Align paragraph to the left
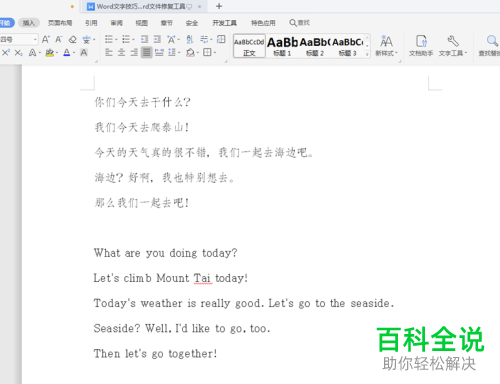This screenshot has height=384, width=500. [x=109, y=53]
